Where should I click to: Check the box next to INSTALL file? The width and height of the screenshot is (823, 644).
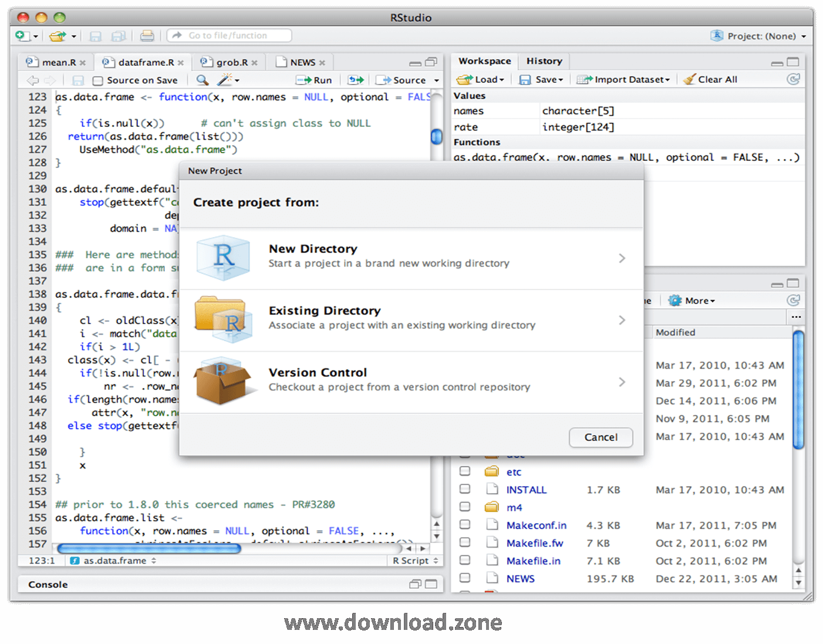point(465,488)
